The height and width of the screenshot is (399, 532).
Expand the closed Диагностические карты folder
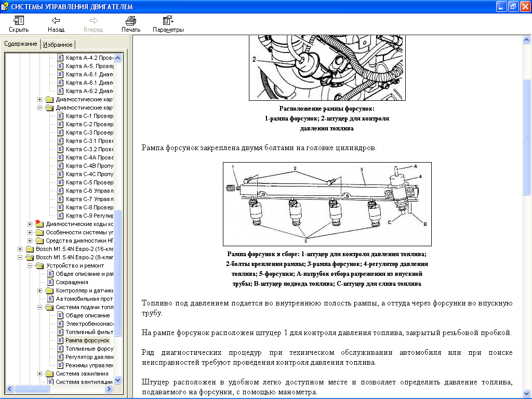coord(39,99)
